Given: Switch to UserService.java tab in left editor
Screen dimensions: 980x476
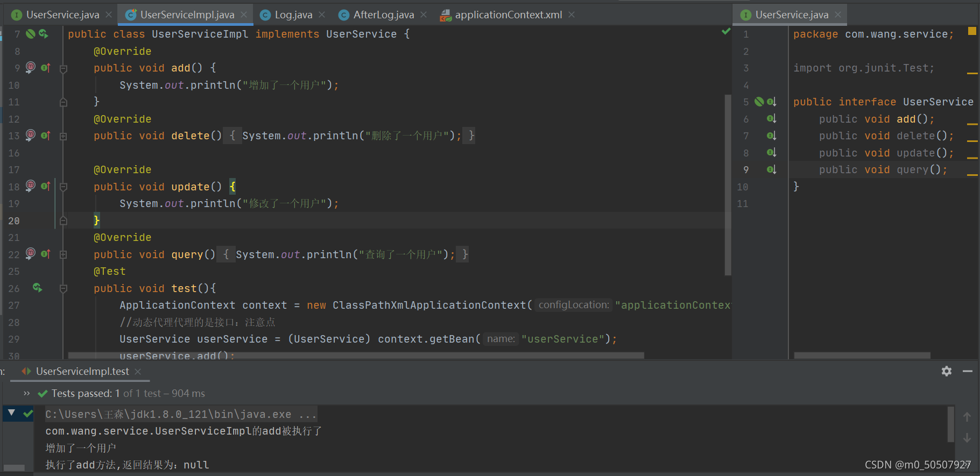Looking at the screenshot, I should (x=62, y=15).
